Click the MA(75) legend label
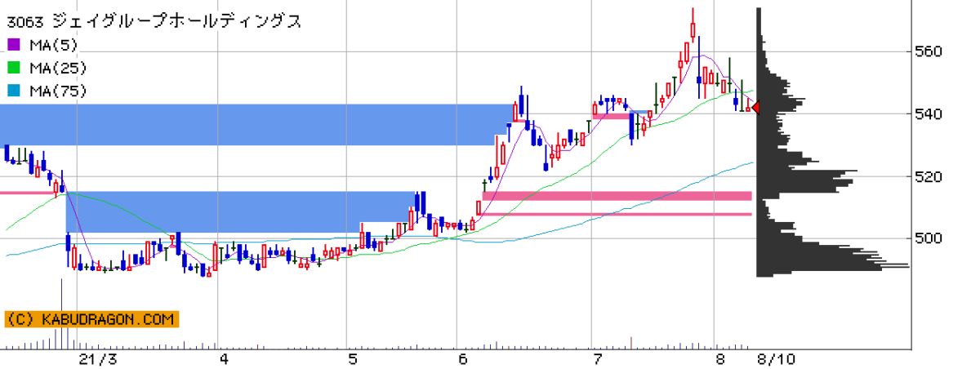The image size is (980, 369). click(58, 91)
